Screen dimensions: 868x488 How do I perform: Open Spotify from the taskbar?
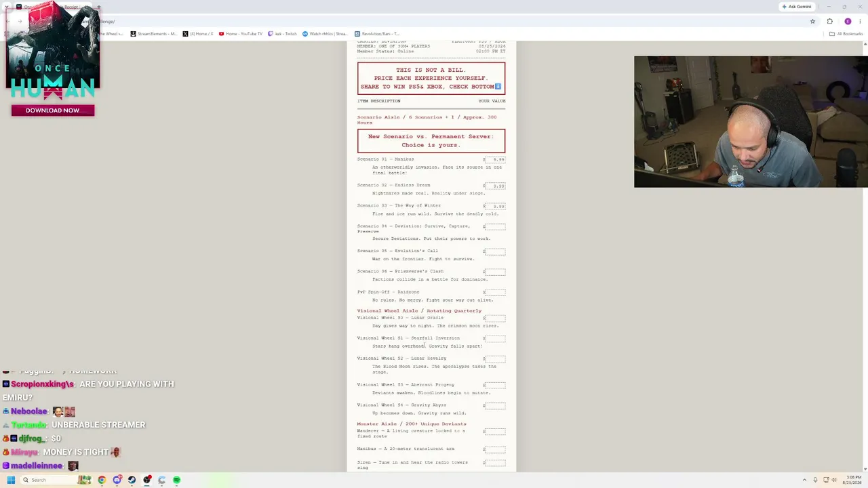[x=176, y=480]
